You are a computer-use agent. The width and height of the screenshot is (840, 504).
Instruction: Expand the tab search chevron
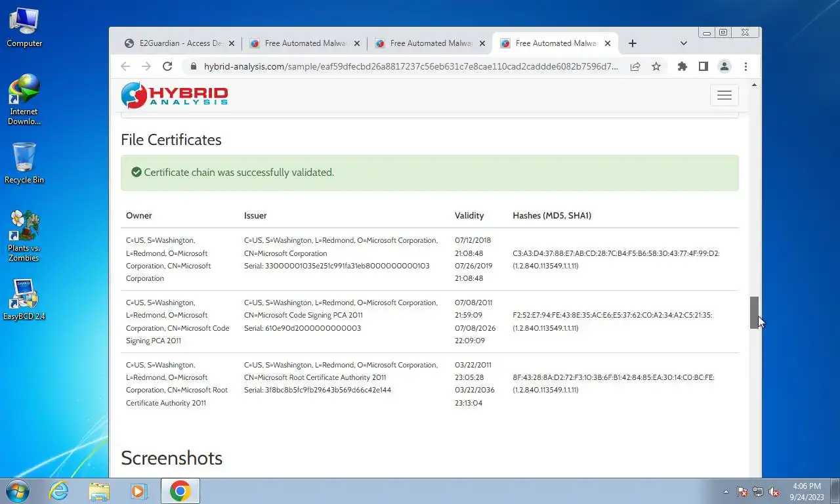click(683, 43)
